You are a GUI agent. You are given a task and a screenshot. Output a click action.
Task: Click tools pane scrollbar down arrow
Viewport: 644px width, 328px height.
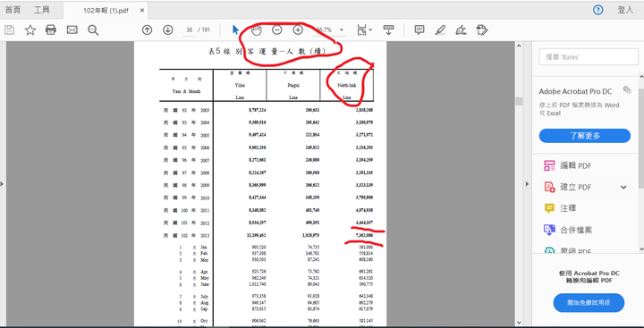pyautogui.click(x=641, y=248)
